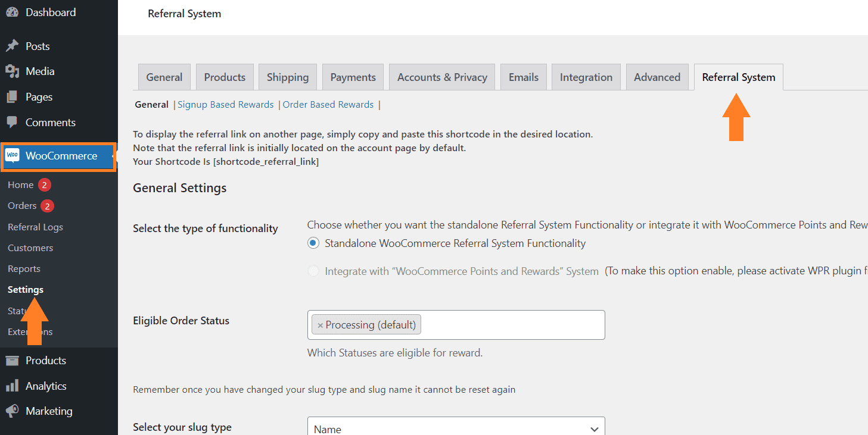Open the General sub-section link
868x435 pixels.
coord(152,105)
